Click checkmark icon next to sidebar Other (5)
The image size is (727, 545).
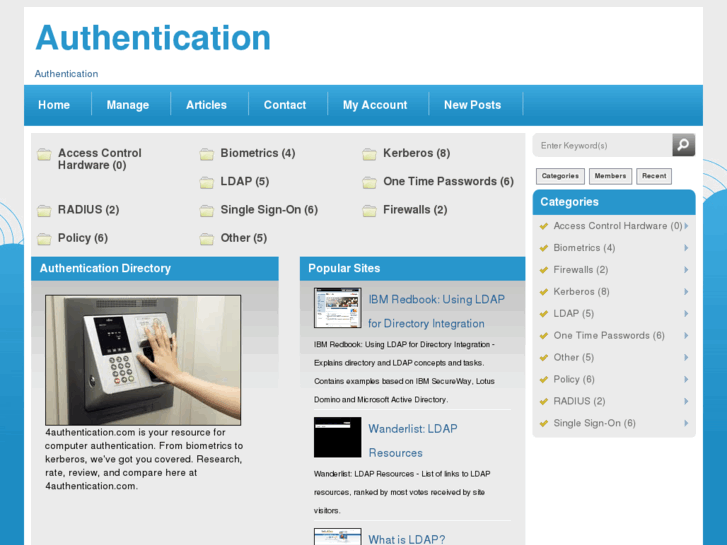point(544,358)
